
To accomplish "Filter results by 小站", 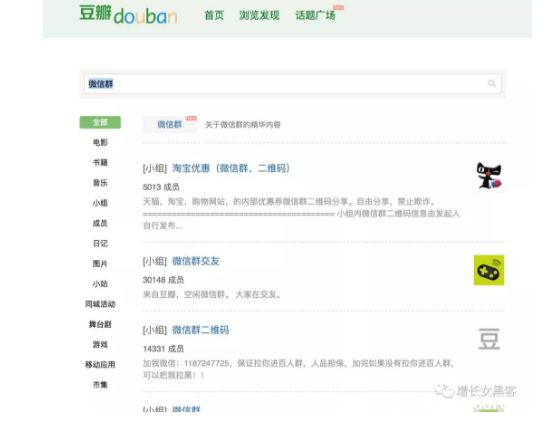I will pyautogui.click(x=100, y=284).
